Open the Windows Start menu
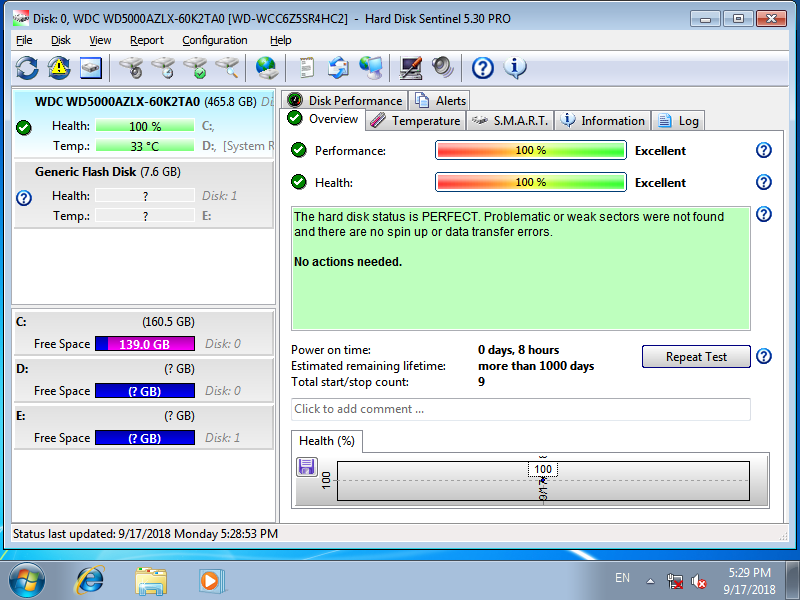The width and height of the screenshot is (800, 600). point(27,580)
